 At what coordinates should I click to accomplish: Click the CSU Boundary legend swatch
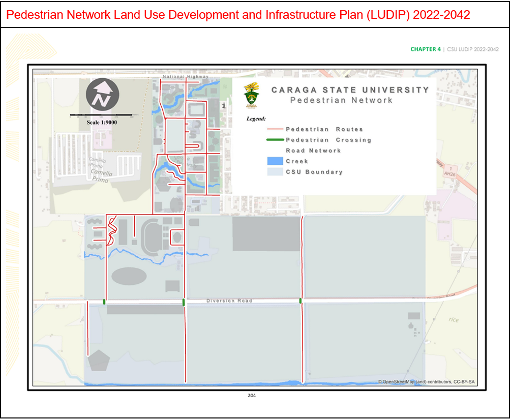tap(275, 172)
